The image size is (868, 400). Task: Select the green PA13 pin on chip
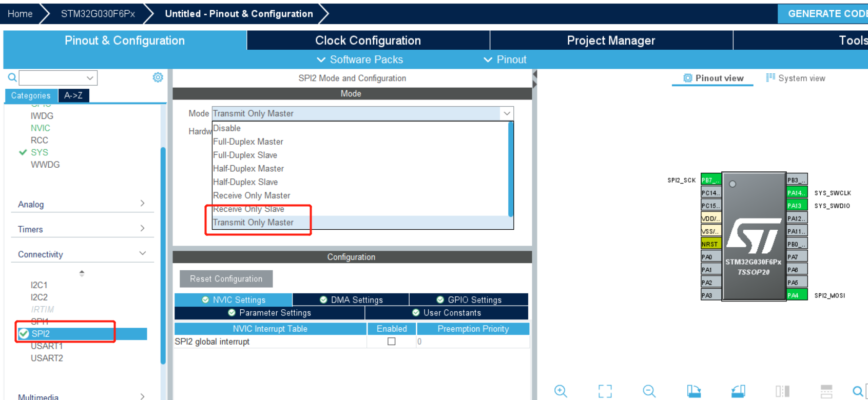coord(797,206)
